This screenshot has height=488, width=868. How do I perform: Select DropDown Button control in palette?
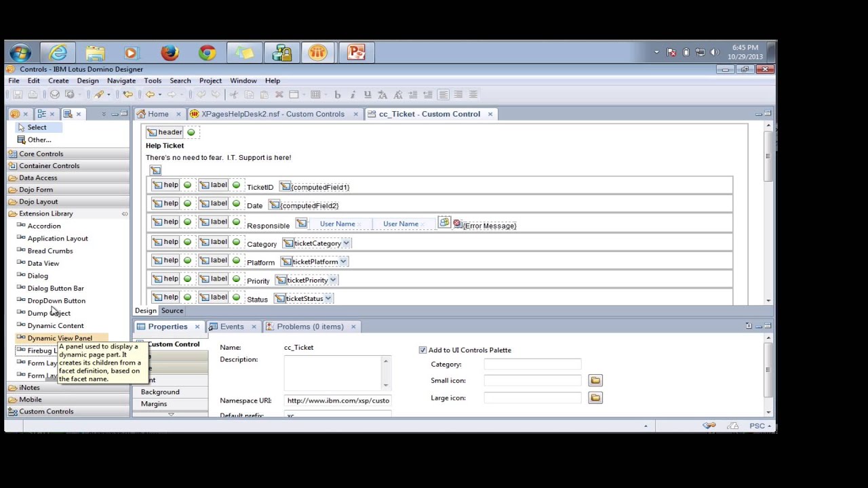pos(56,301)
